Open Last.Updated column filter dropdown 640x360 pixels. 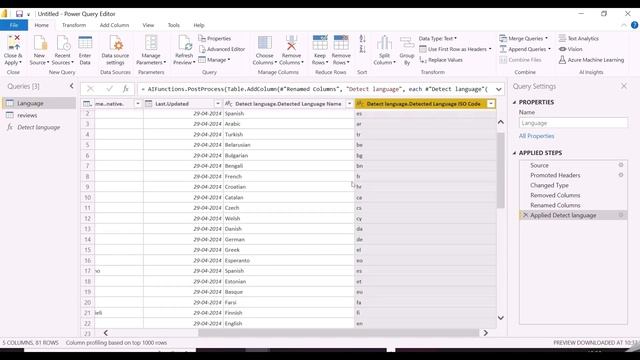(218, 104)
